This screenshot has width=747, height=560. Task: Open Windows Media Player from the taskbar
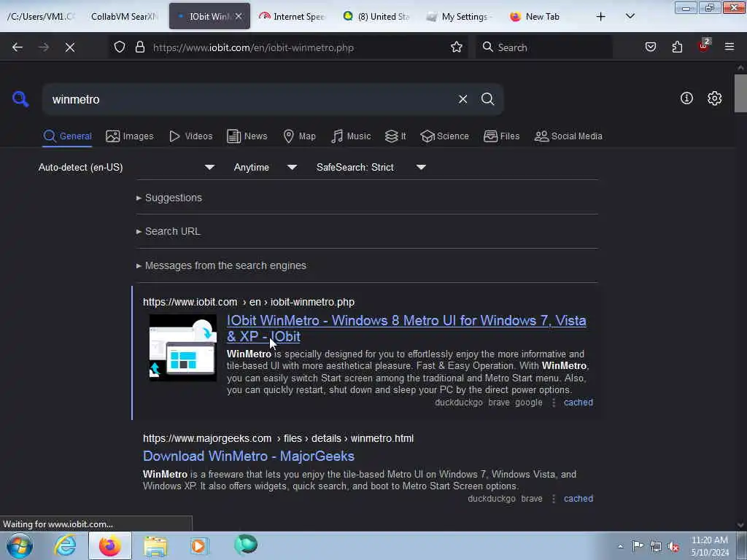click(200, 545)
